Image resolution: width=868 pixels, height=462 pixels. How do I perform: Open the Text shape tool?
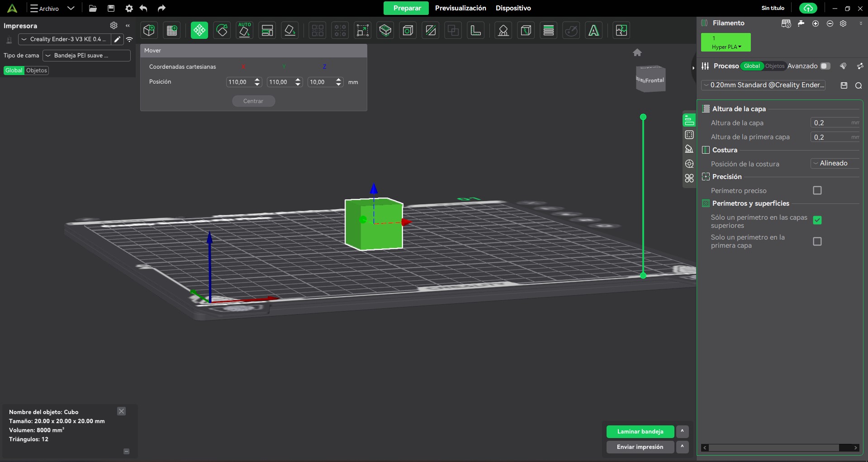(x=593, y=30)
